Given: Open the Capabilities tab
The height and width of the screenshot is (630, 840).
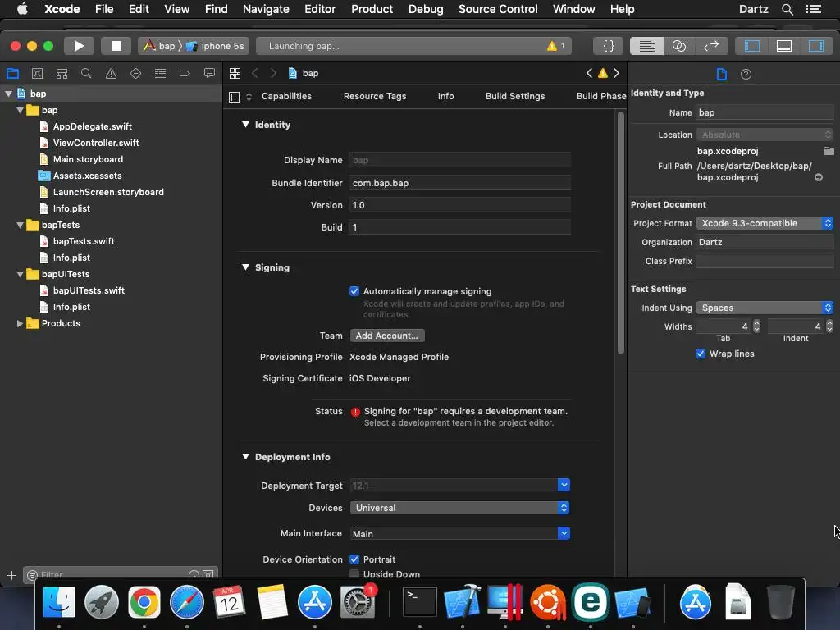Looking at the screenshot, I should (286, 97).
